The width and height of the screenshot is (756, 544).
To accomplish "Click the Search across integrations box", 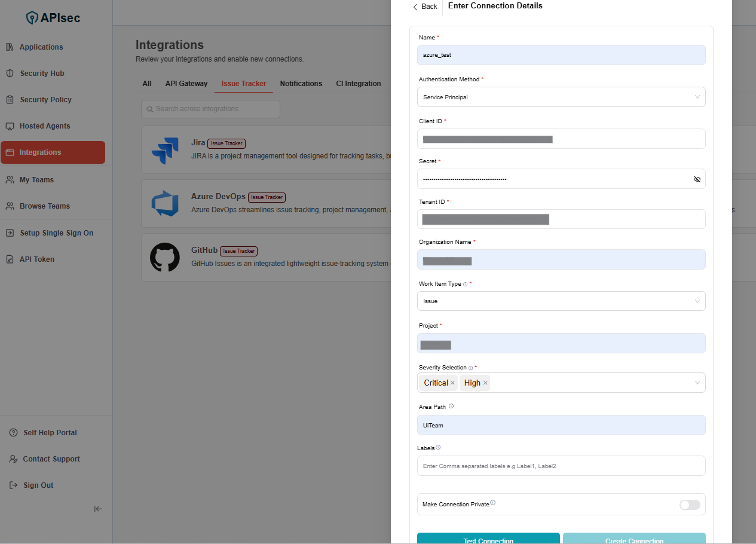I will click(210, 109).
